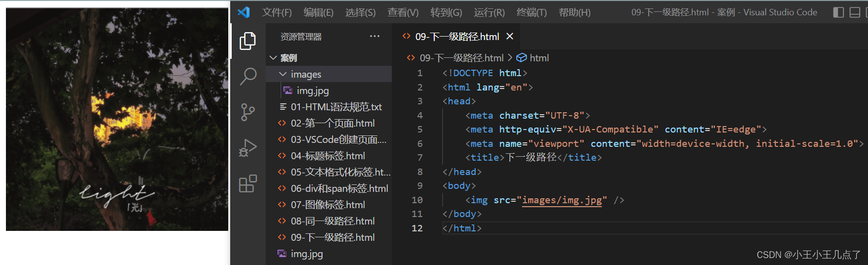868x265 pixels.
Task: Click the <!DOCTYPE html> line
Action: (x=485, y=73)
